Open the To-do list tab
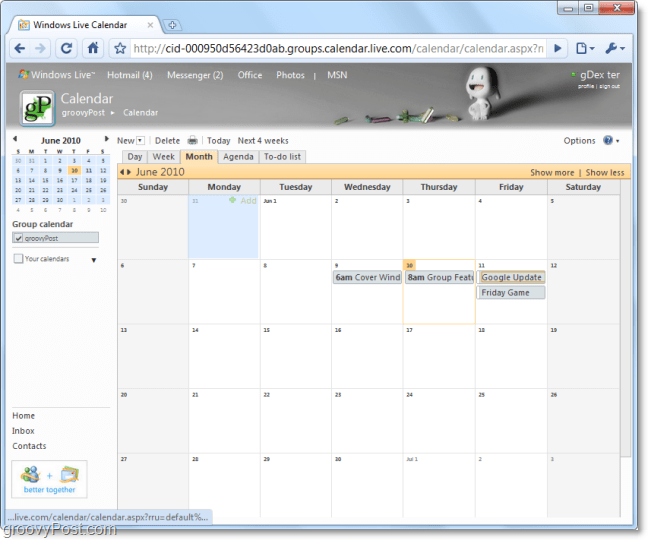 click(x=282, y=157)
